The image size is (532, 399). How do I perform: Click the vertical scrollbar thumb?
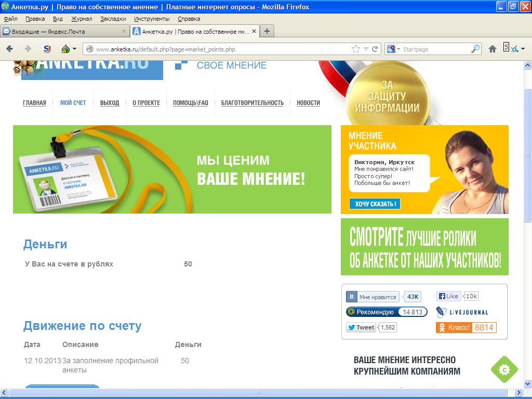(528, 155)
